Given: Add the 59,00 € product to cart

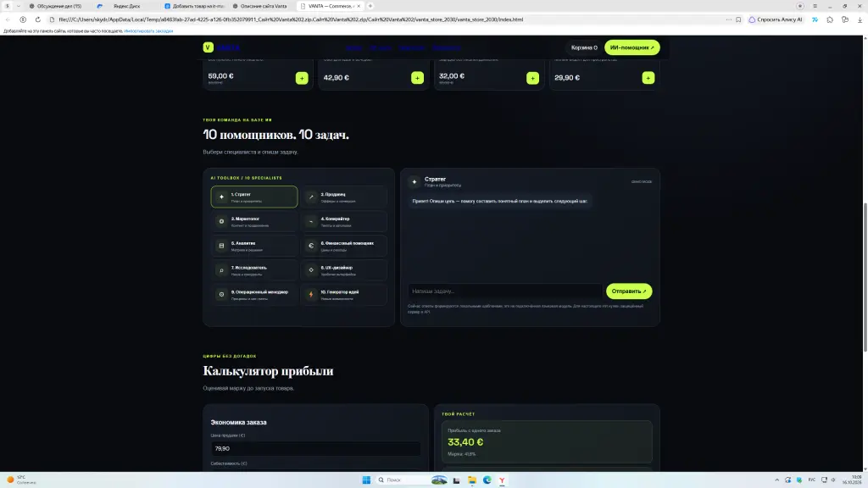Looking at the screenshot, I should (x=302, y=78).
